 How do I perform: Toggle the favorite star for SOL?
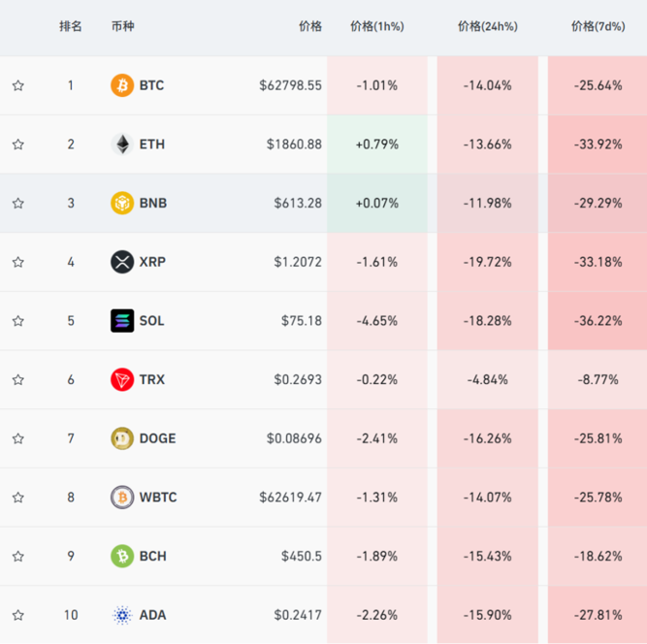[x=18, y=321]
